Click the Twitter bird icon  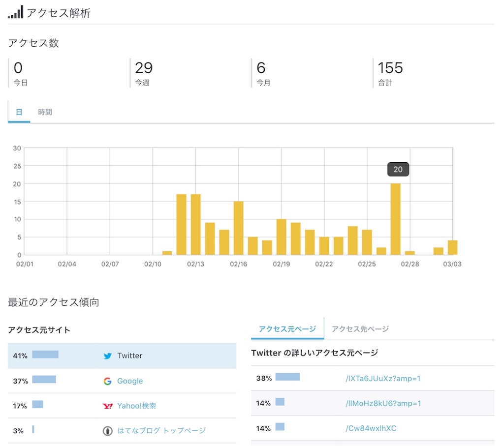tap(108, 356)
